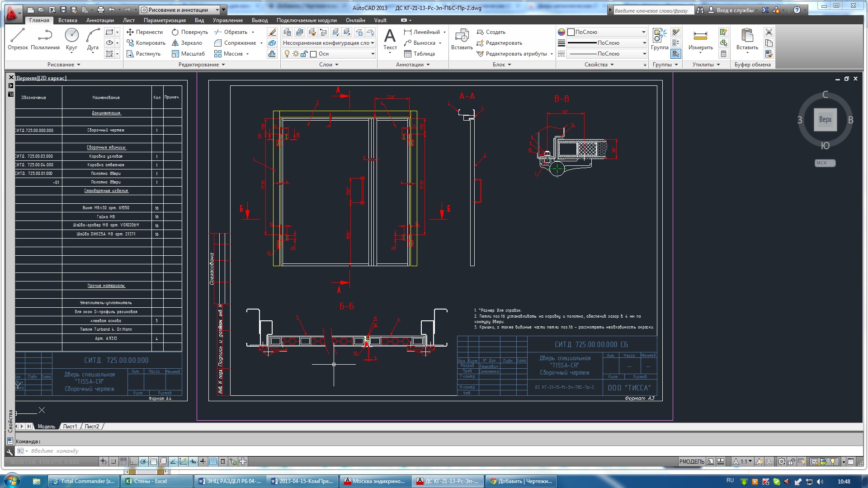Viewport: 868px width, 488px height.
Task: Open the ПоСлою color dropdown
Action: click(x=643, y=32)
